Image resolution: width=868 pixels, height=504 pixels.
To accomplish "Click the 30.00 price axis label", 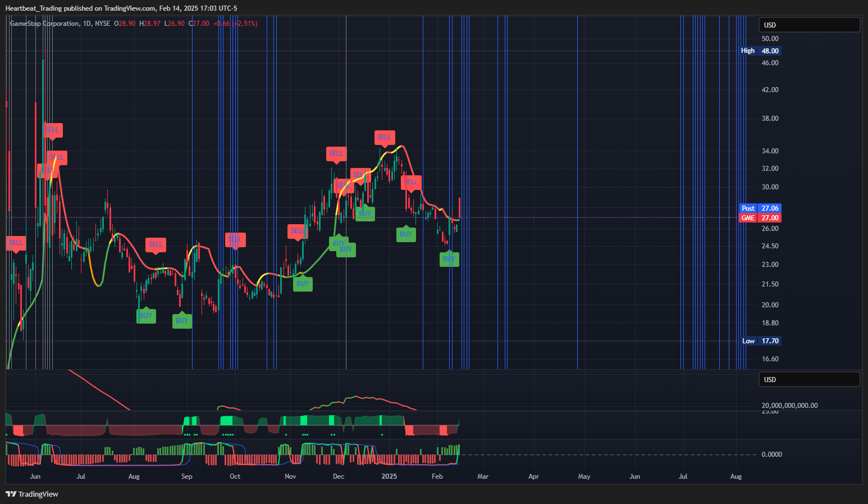I will click(x=770, y=187).
